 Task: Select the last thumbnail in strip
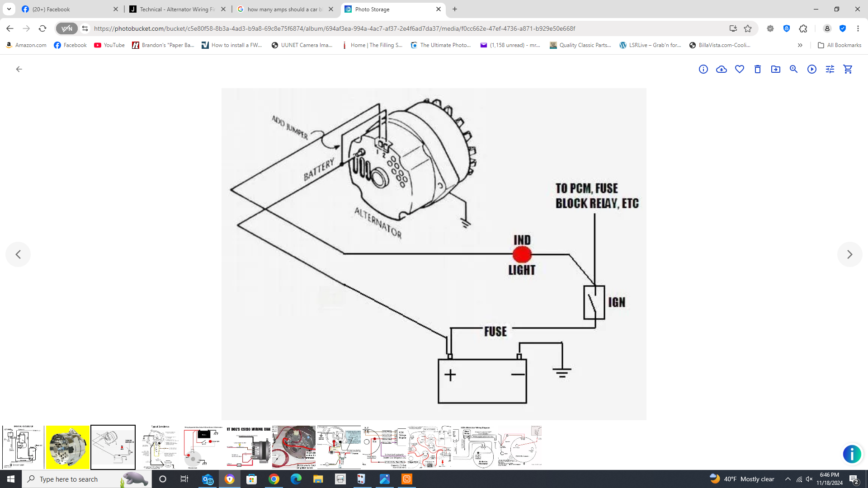[520, 447]
